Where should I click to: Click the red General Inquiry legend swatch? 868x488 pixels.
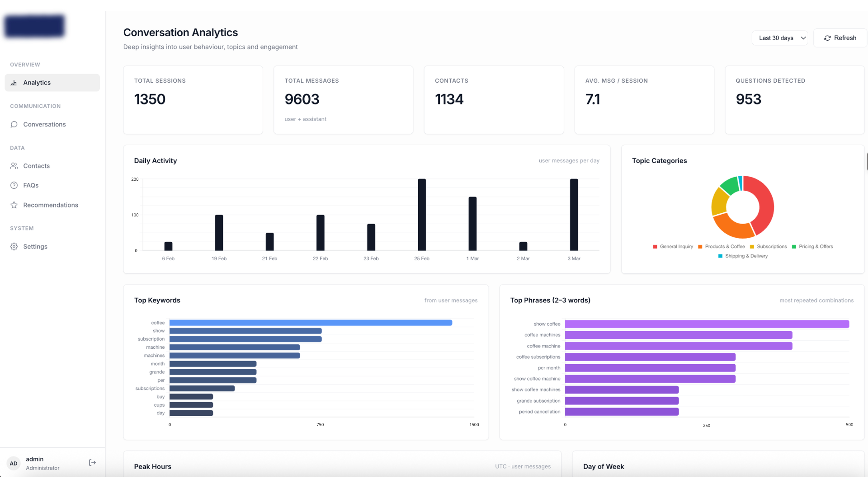pos(655,247)
